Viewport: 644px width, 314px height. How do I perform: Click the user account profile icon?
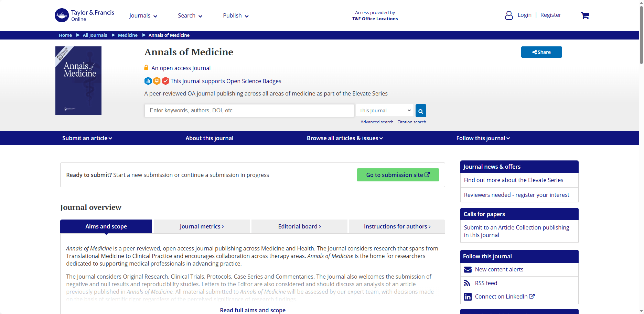click(x=509, y=15)
